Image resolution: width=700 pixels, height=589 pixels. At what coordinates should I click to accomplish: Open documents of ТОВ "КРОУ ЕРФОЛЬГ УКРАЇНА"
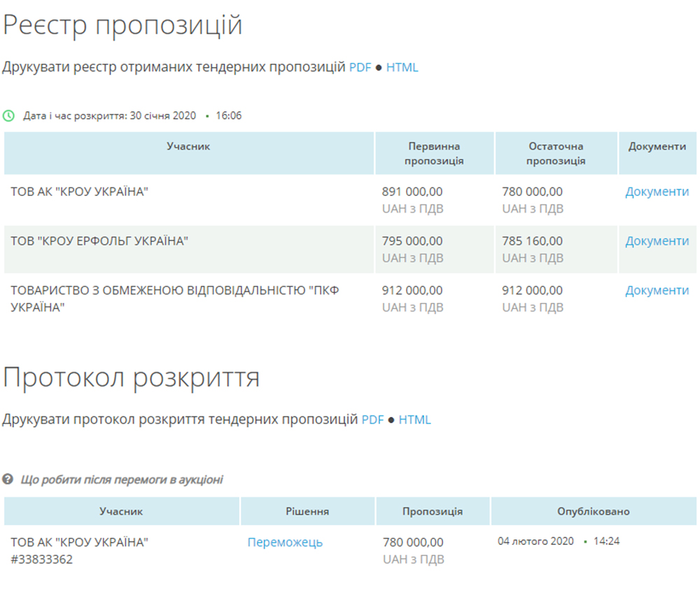[x=657, y=241]
